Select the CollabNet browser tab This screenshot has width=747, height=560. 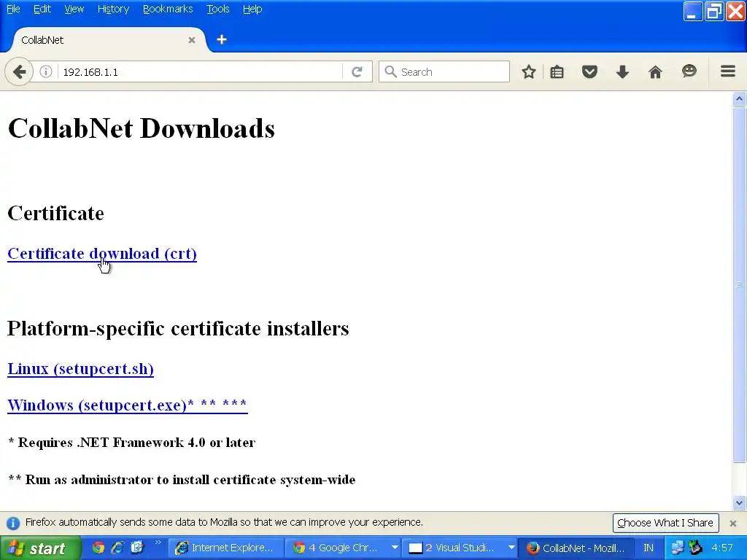105,40
